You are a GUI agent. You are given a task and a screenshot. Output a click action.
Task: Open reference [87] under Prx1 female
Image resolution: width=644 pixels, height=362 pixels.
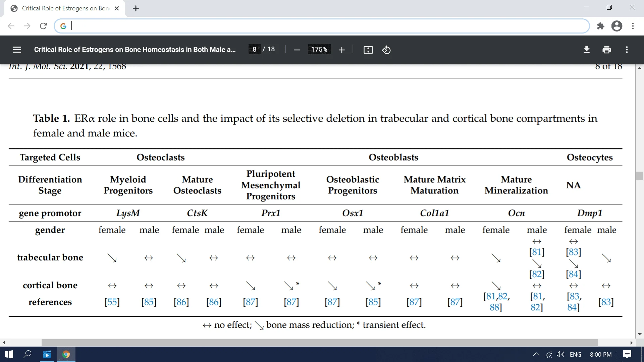[250, 302]
